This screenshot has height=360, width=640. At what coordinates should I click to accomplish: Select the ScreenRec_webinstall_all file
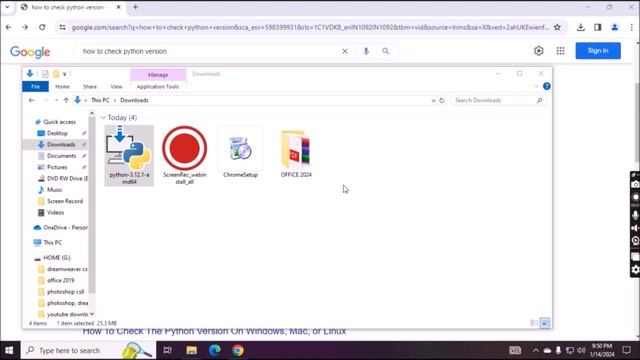[184, 156]
